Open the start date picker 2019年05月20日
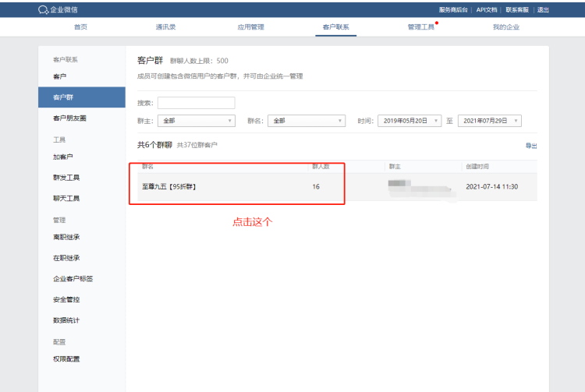Viewport: 585px width, 392px height. [409, 121]
